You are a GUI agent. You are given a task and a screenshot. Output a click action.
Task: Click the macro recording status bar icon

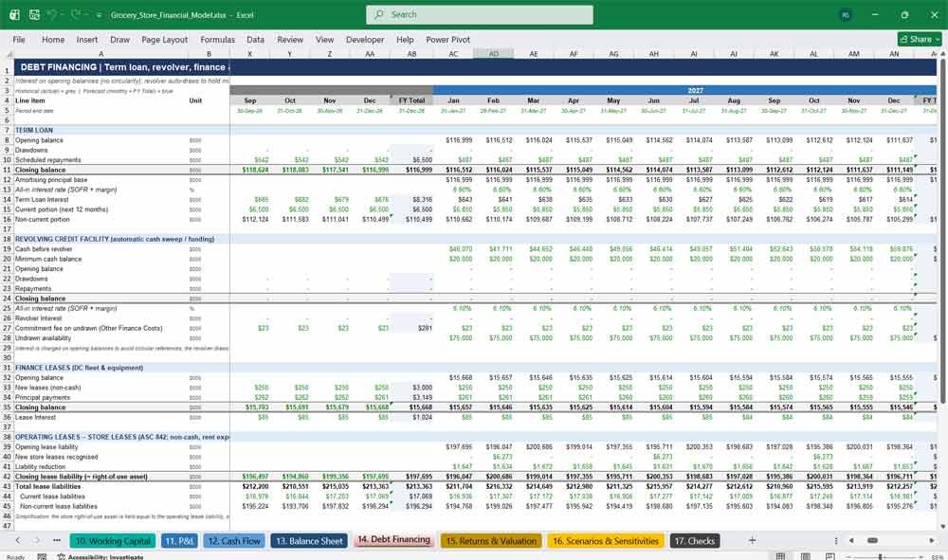click(42, 556)
